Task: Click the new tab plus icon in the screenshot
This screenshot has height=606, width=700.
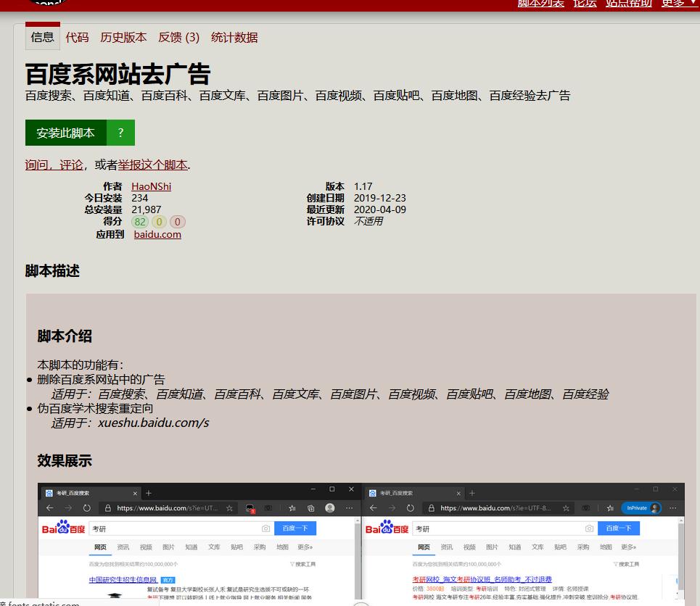Action: (x=148, y=493)
